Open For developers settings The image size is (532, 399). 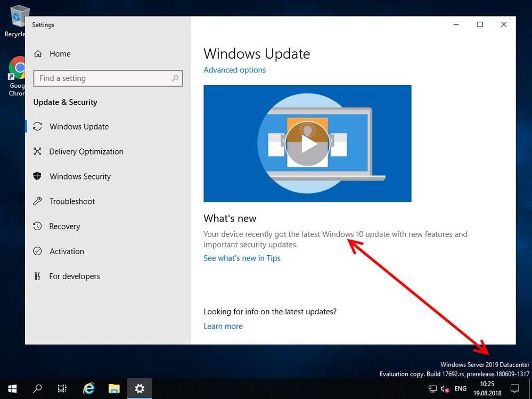coord(108,276)
